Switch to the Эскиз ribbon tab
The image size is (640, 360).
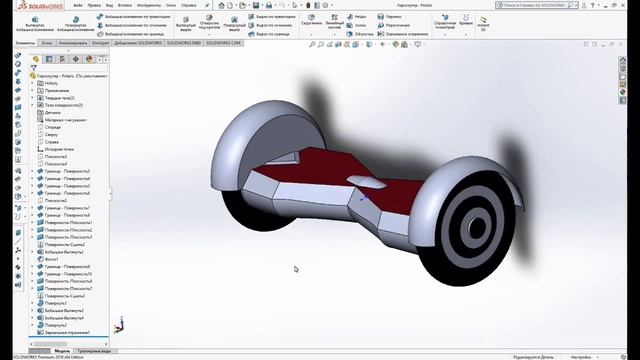47,43
